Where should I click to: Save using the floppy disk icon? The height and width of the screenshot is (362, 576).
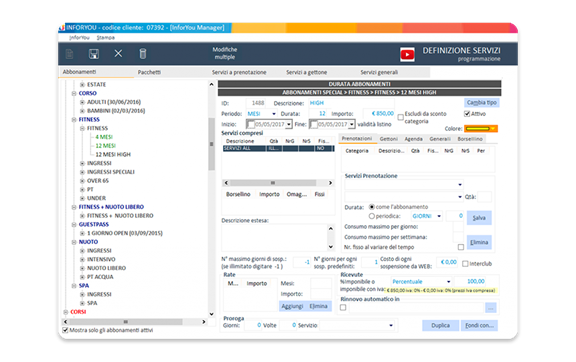(94, 54)
